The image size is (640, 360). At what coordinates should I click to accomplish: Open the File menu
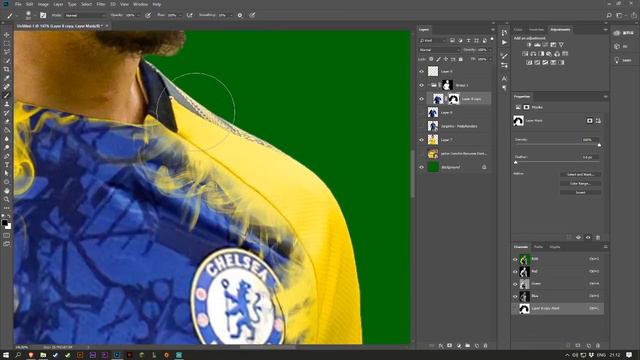coord(18,4)
